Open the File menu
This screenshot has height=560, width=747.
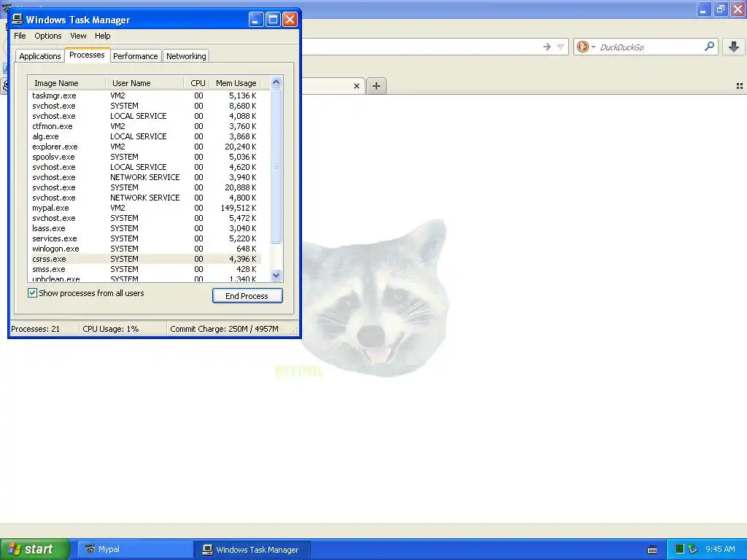[x=20, y=36]
